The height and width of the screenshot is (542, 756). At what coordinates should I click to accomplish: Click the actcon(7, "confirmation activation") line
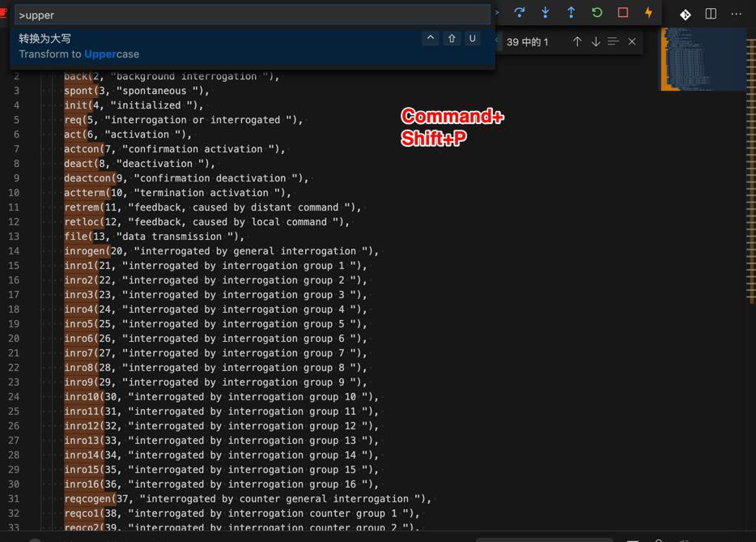pos(175,148)
